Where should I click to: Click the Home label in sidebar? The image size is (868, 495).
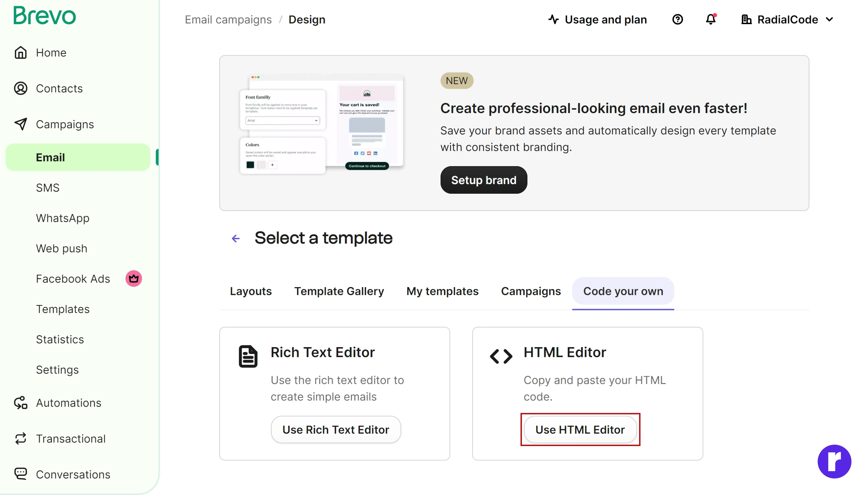tap(51, 53)
